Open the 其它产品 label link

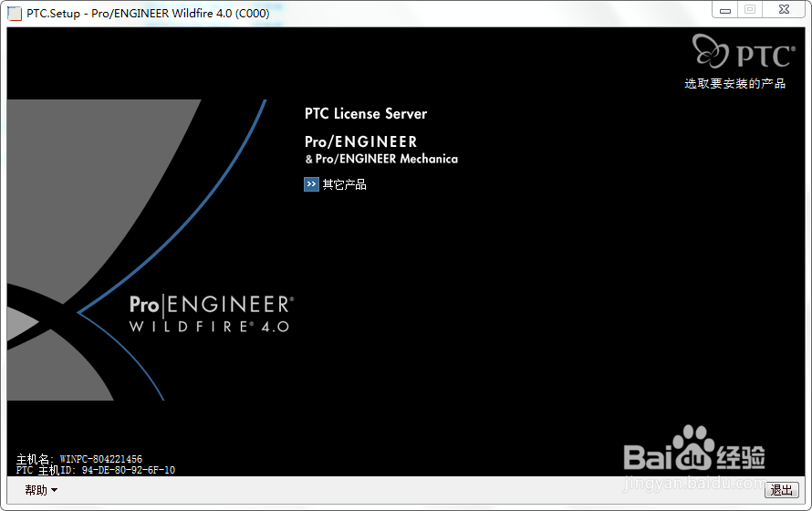pos(344,184)
